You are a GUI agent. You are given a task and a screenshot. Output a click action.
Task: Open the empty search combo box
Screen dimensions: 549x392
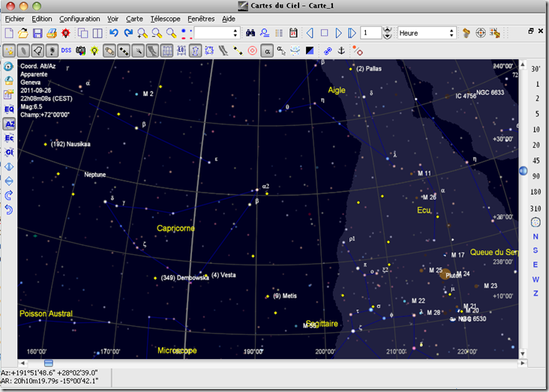(x=217, y=33)
